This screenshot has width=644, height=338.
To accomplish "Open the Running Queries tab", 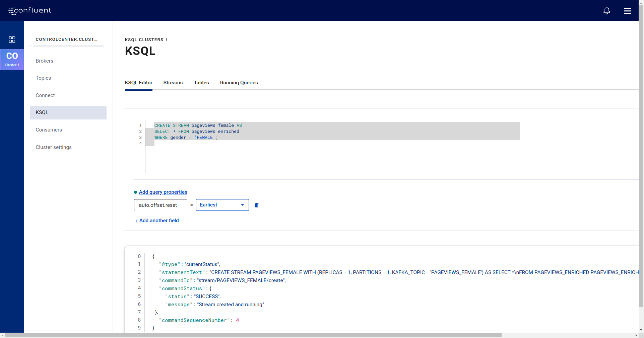I will pyautogui.click(x=239, y=83).
